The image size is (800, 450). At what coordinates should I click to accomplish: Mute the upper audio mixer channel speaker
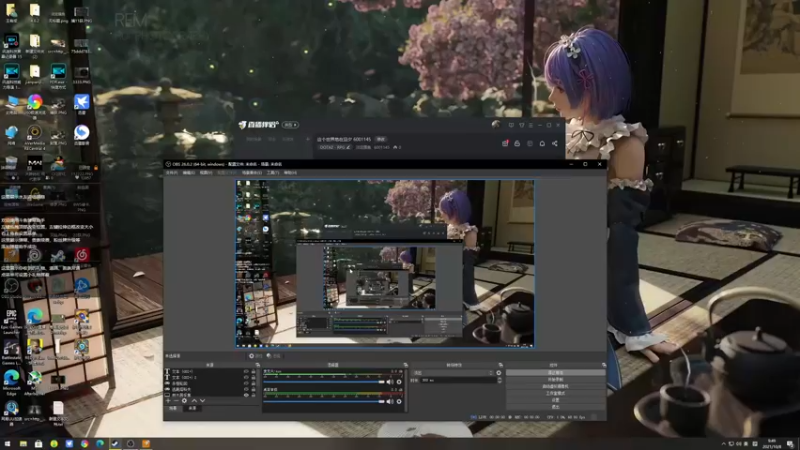[390, 382]
